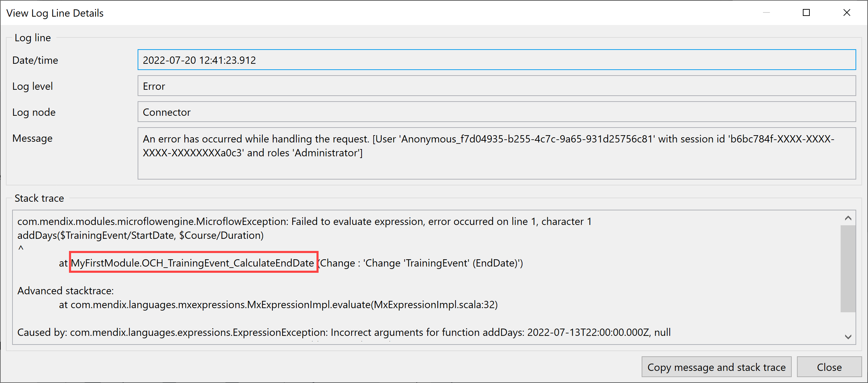Click the addDays expression line
Image resolution: width=868 pixels, height=383 pixels.
tap(140, 235)
